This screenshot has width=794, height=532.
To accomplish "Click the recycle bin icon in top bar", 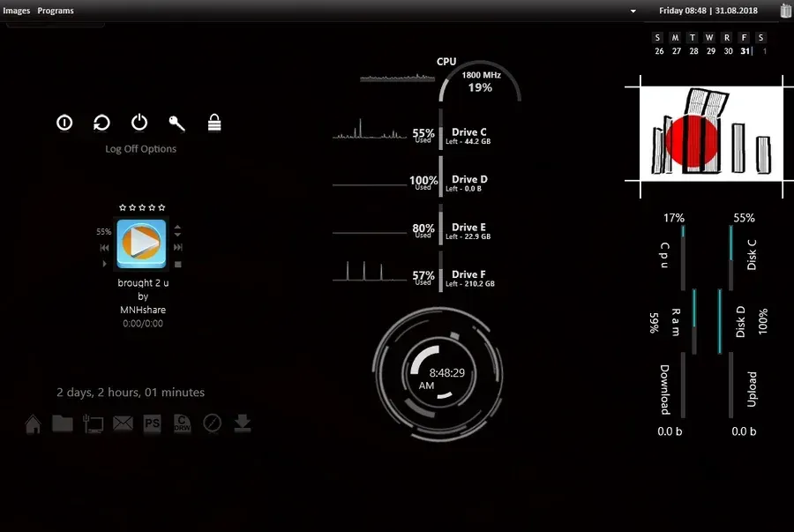I will [786, 11].
